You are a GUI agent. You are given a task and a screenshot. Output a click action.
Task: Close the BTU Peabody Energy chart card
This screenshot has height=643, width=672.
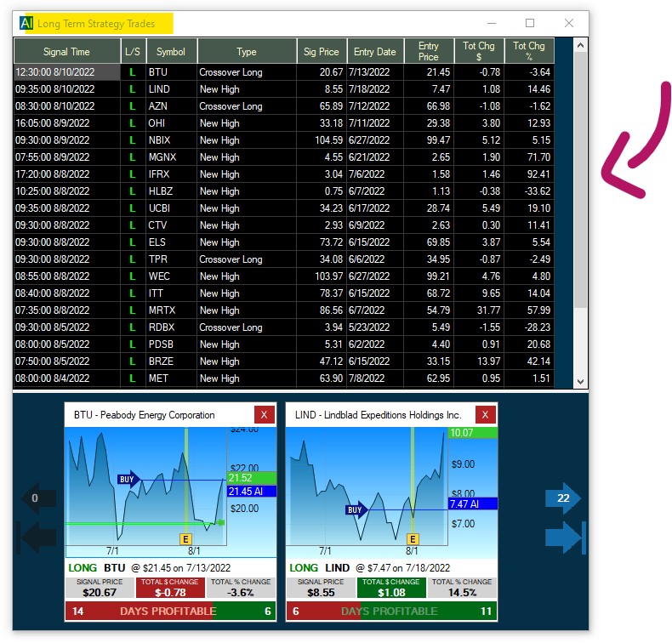(x=264, y=415)
